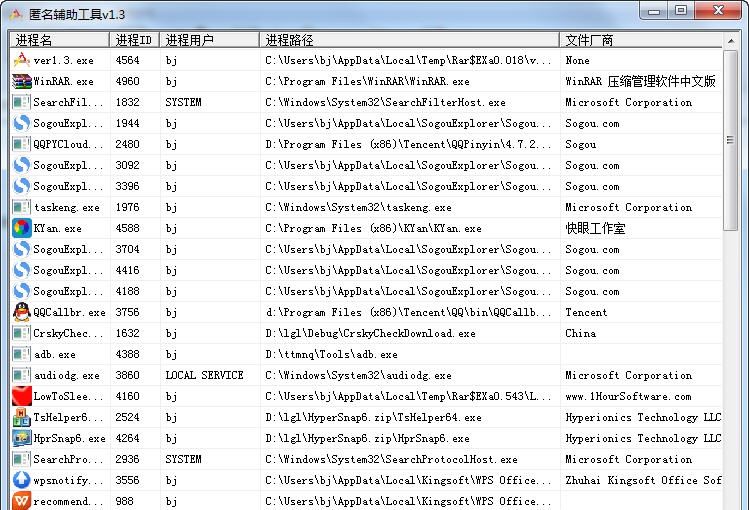Click the QQPYCloud... process icon
This screenshot has height=510, width=749.
21,144
